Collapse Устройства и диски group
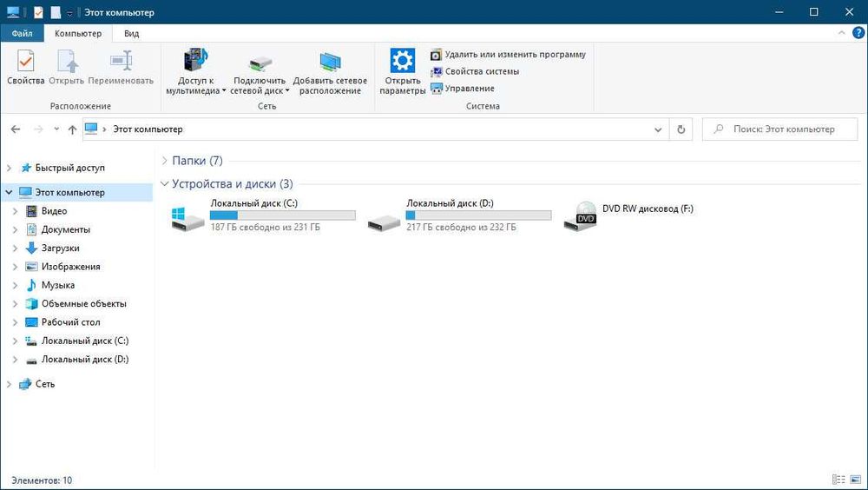Screen dimensions: 868x490 pos(164,183)
